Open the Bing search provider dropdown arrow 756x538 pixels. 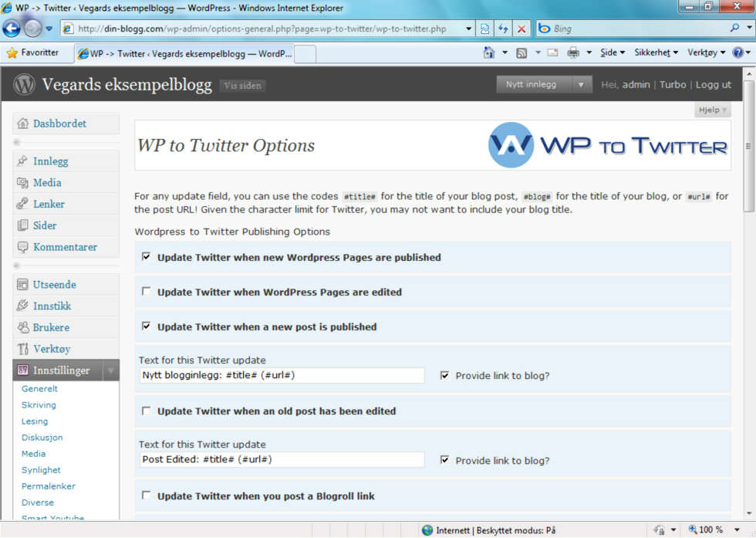tap(749, 28)
